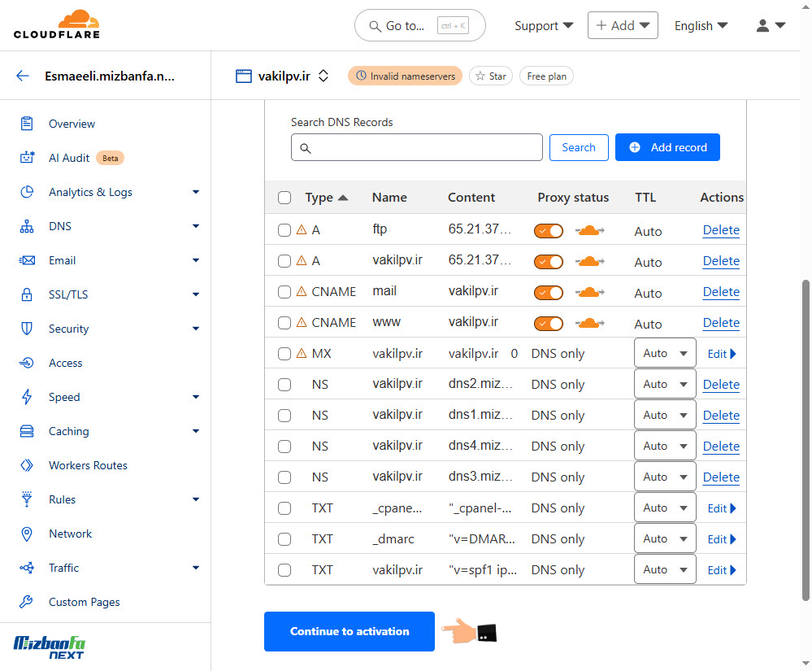Check the ftp A record checkbox
Image resolution: width=812 pixels, height=671 pixels.
coord(284,230)
